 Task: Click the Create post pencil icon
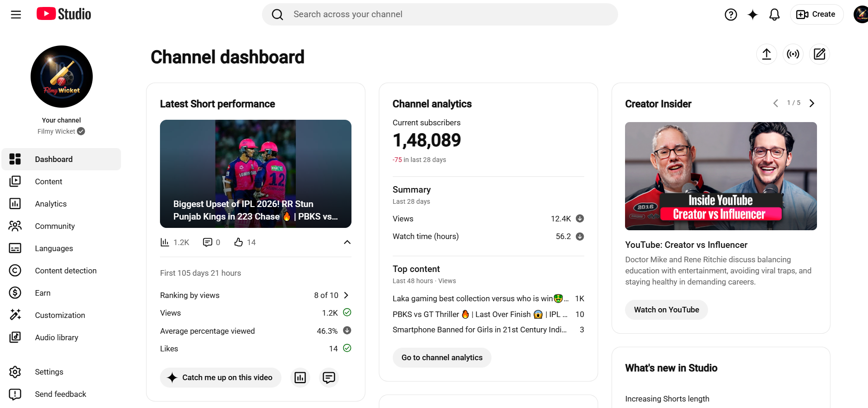pos(819,54)
